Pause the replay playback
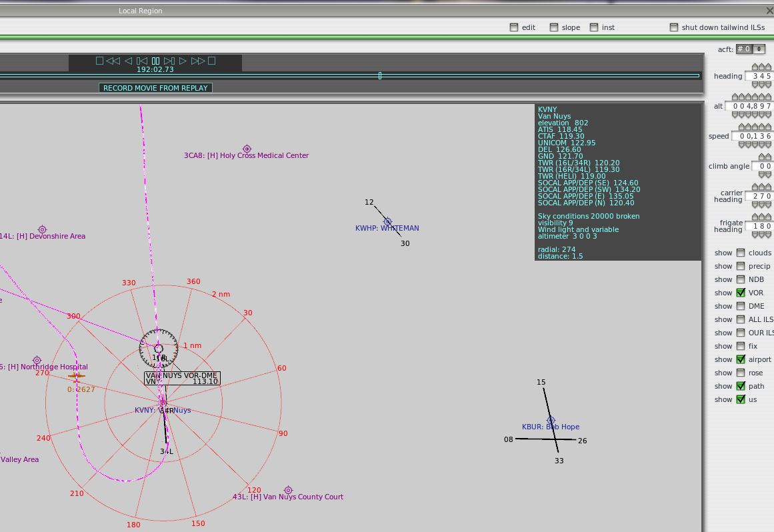This screenshot has width=774, height=532. click(155, 61)
